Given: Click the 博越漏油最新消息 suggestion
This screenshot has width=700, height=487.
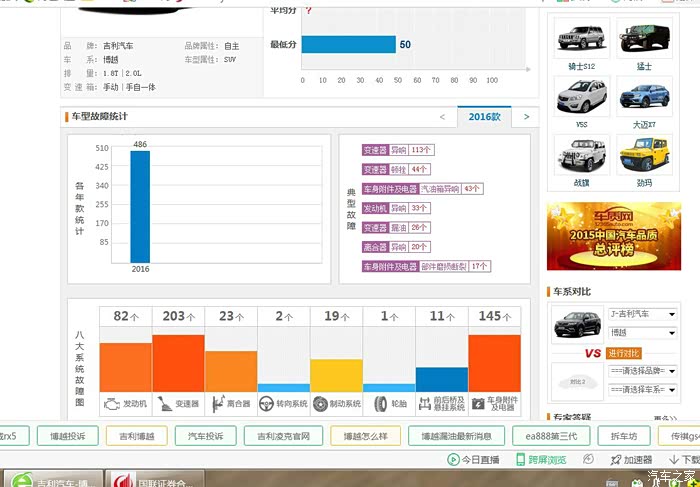Looking at the screenshot, I should [457, 436].
